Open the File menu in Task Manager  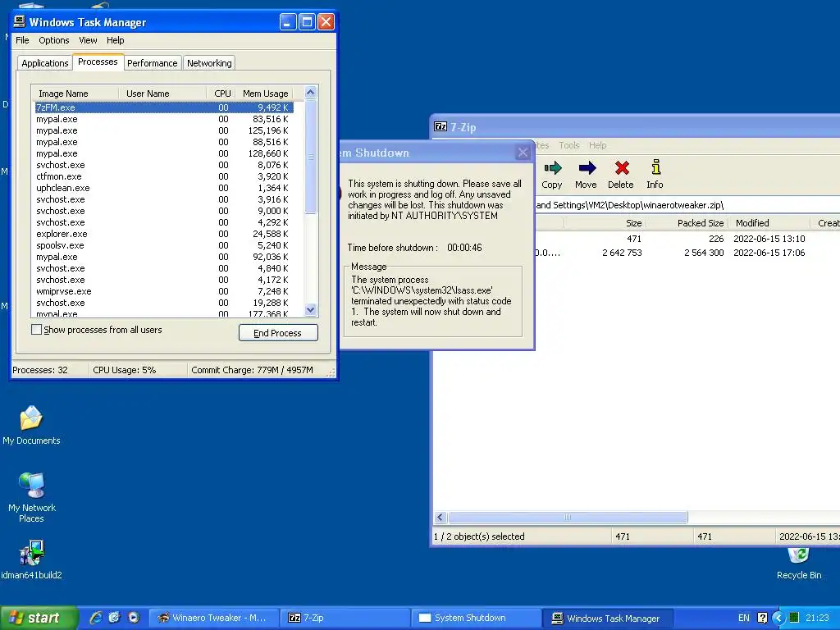pyautogui.click(x=22, y=40)
